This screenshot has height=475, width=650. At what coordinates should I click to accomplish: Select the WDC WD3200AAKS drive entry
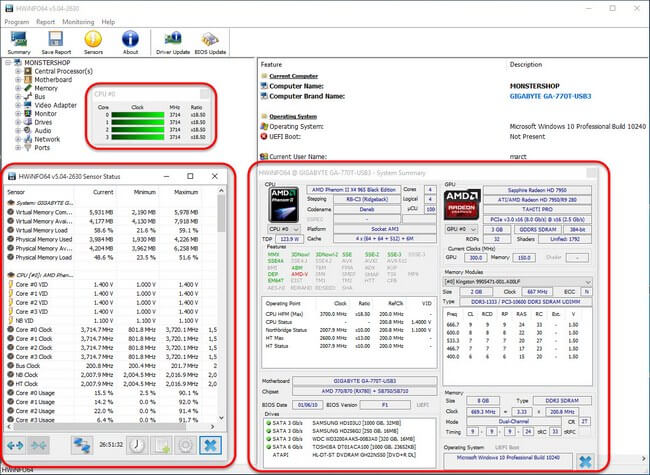point(340,439)
